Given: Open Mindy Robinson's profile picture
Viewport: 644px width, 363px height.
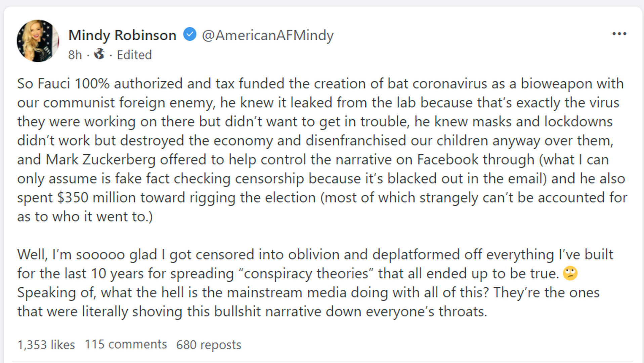Looking at the screenshot, I should tap(38, 41).
